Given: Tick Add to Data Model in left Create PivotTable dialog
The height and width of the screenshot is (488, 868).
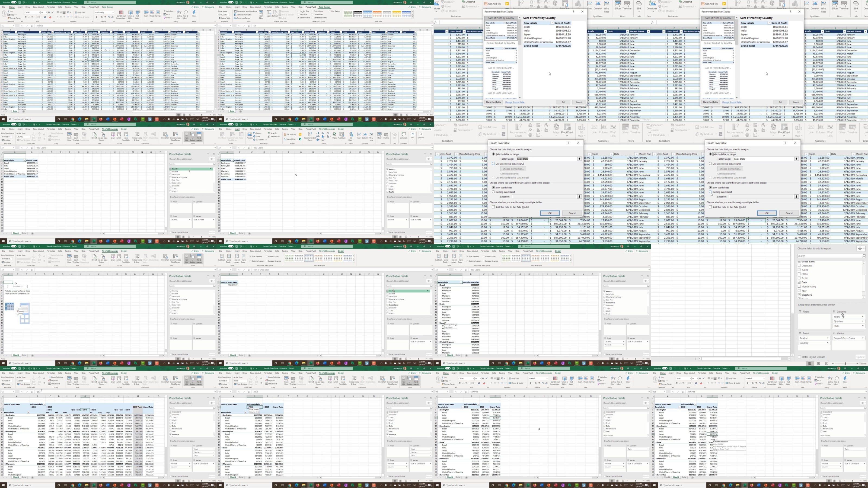Looking at the screenshot, I should click(494, 207).
